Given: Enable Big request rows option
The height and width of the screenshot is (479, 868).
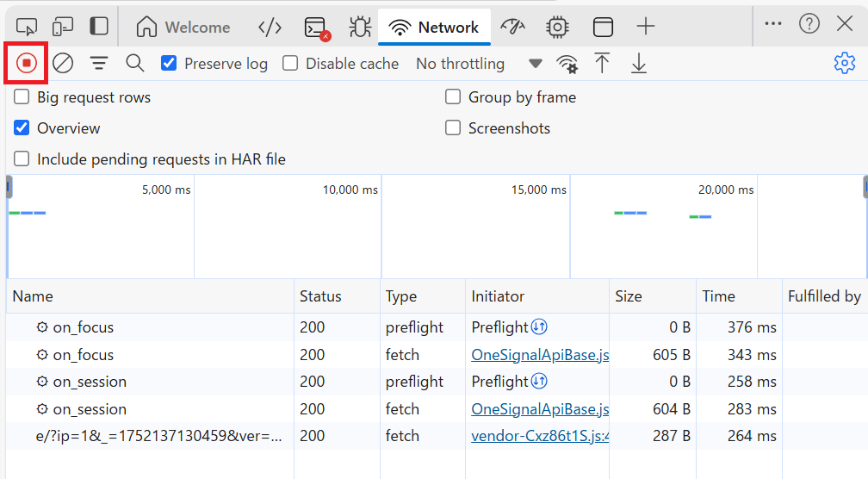Looking at the screenshot, I should 22,97.
